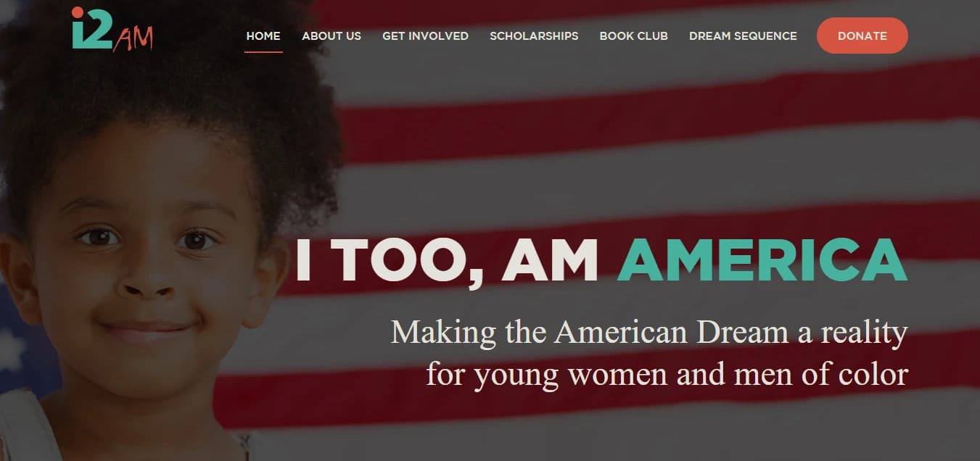
Task: Click the smiling girl's face
Action: point(141,268)
